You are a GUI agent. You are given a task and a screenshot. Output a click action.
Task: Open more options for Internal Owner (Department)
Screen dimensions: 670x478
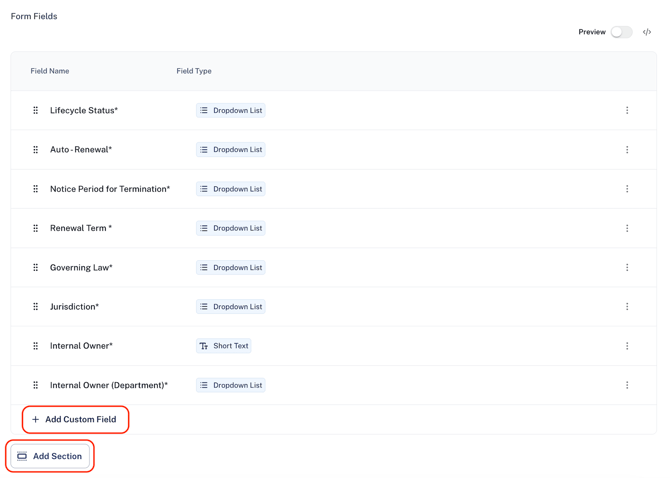[627, 385]
